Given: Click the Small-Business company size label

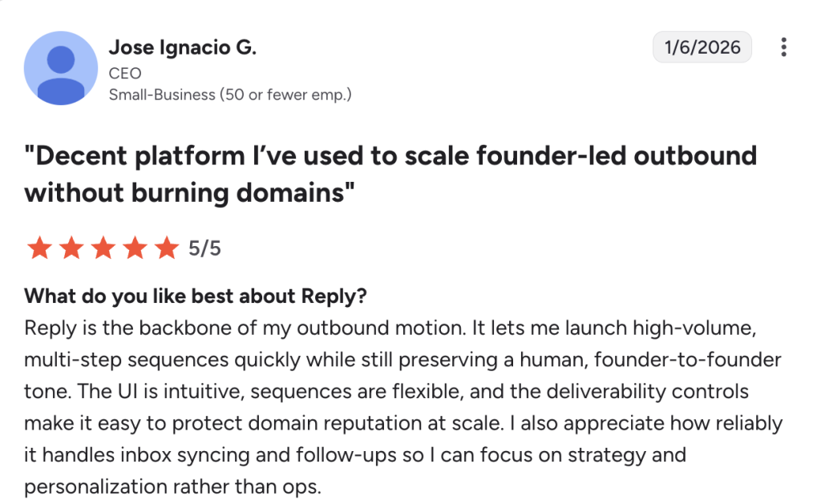Looking at the screenshot, I should pyautogui.click(x=230, y=95).
